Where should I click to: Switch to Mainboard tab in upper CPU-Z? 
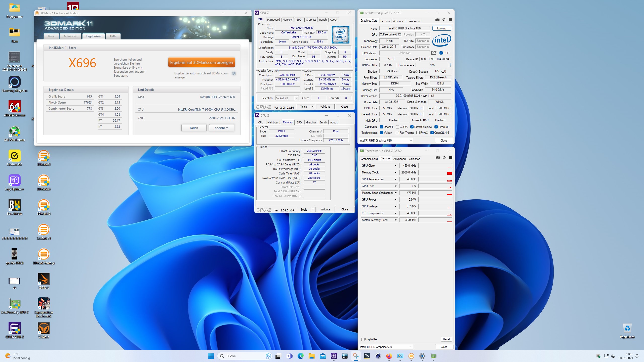(273, 20)
